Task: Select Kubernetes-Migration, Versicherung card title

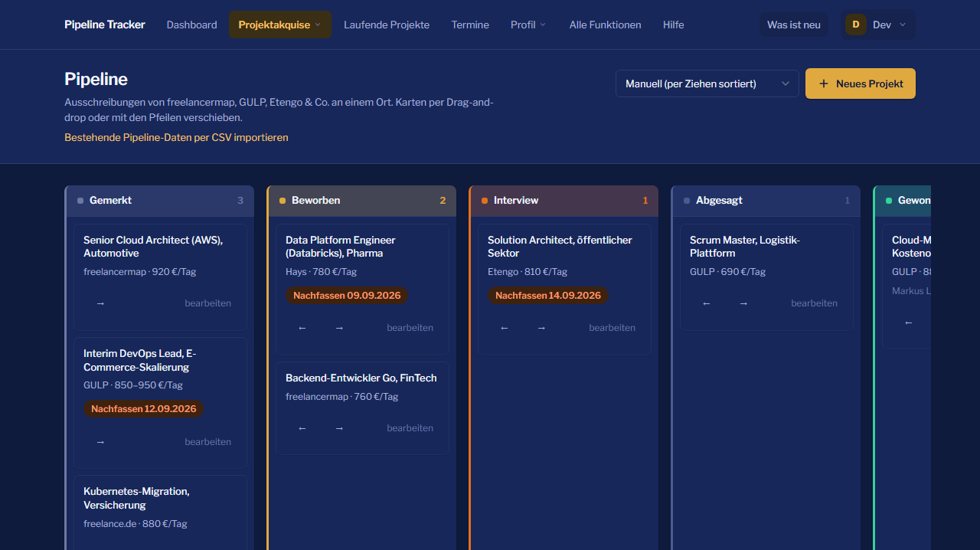Action: pyautogui.click(x=136, y=498)
